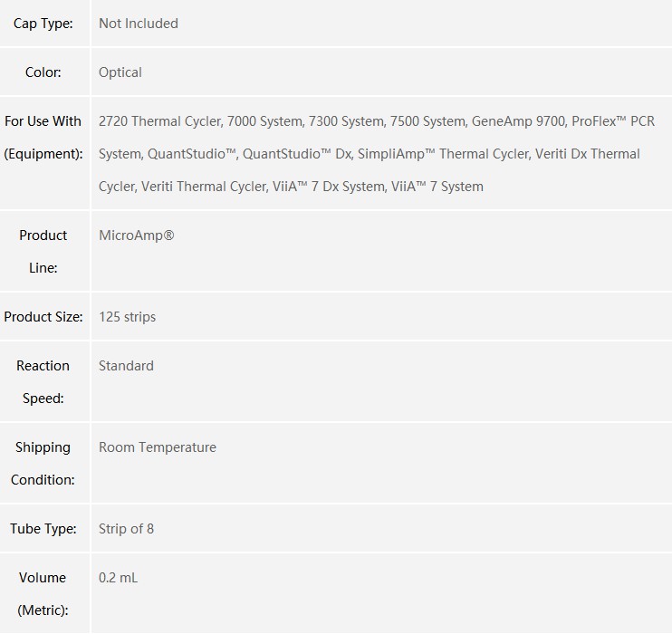
Task: Click the 'Volume (Metric):' label
Action: [x=43, y=593]
